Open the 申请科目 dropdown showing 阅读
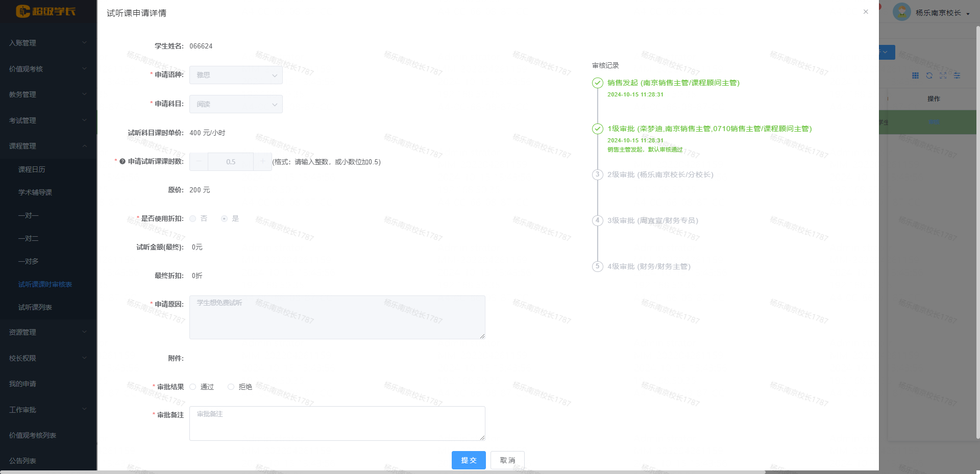The height and width of the screenshot is (474, 980). click(235, 104)
